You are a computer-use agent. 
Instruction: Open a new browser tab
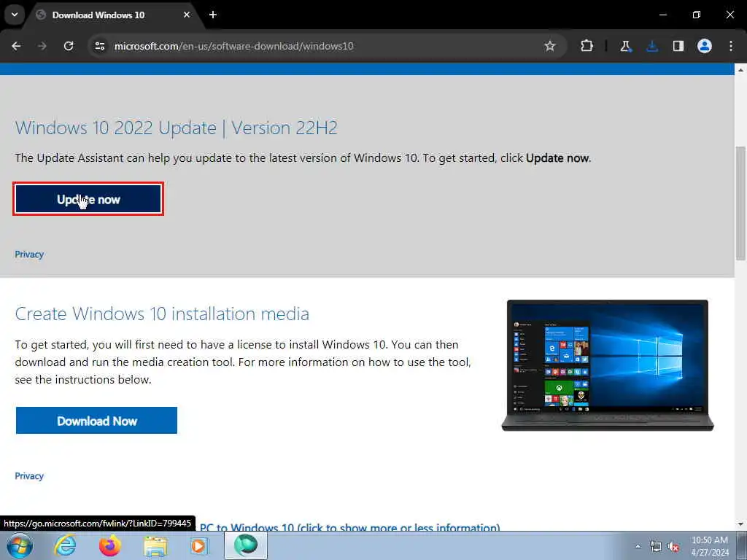[213, 15]
